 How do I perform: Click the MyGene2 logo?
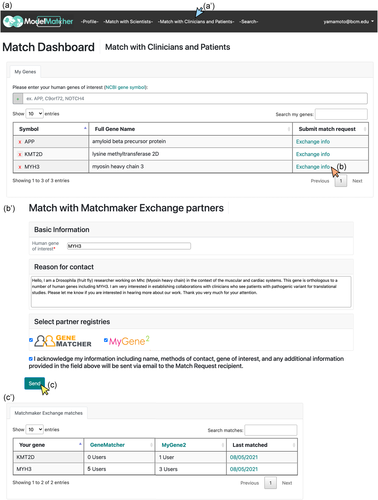click(129, 341)
